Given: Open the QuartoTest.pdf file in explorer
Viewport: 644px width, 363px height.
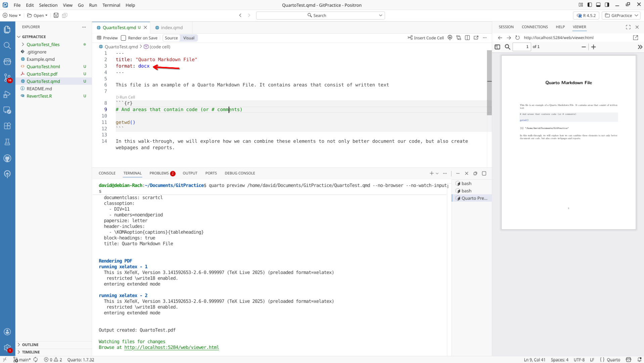Looking at the screenshot, I should point(42,74).
